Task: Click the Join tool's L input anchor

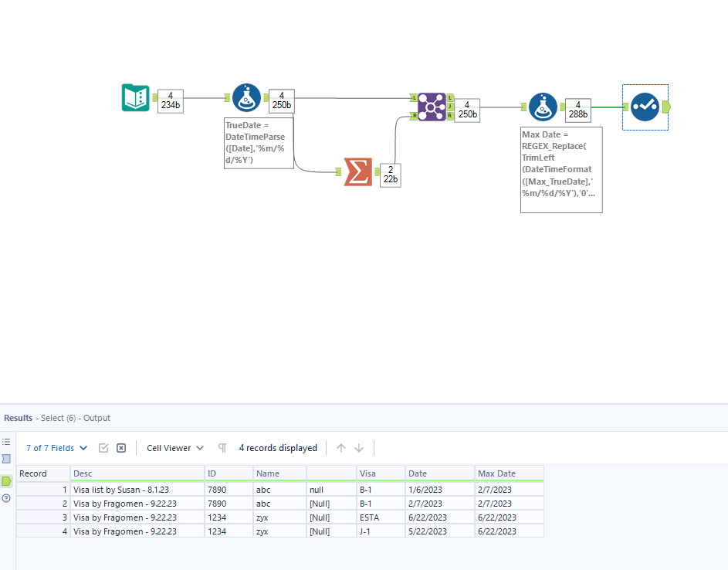Action: pyautogui.click(x=414, y=98)
